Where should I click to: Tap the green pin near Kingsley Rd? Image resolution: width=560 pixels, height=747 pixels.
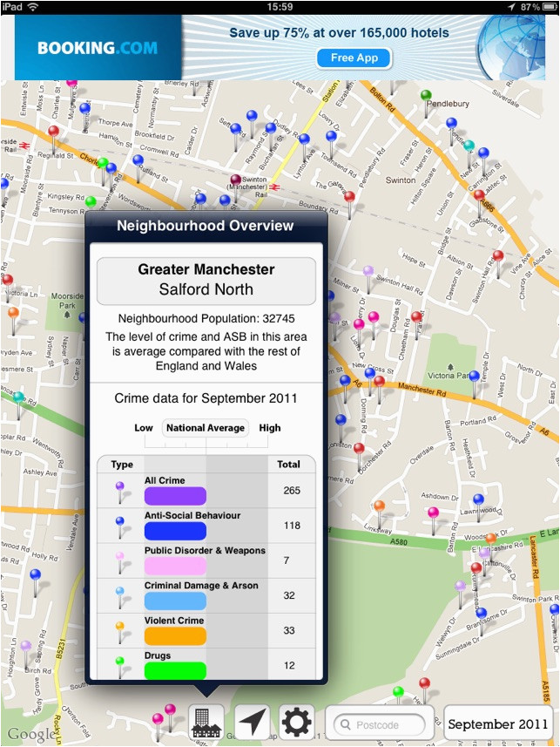[x=91, y=202]
